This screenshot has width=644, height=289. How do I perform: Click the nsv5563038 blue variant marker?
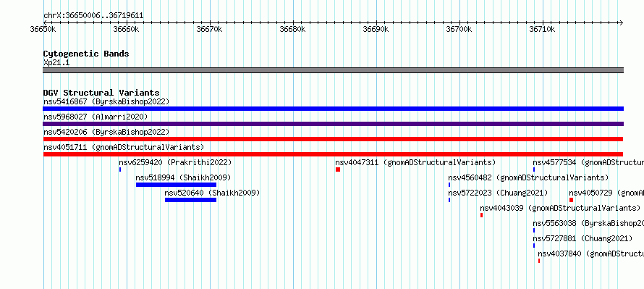534,230
